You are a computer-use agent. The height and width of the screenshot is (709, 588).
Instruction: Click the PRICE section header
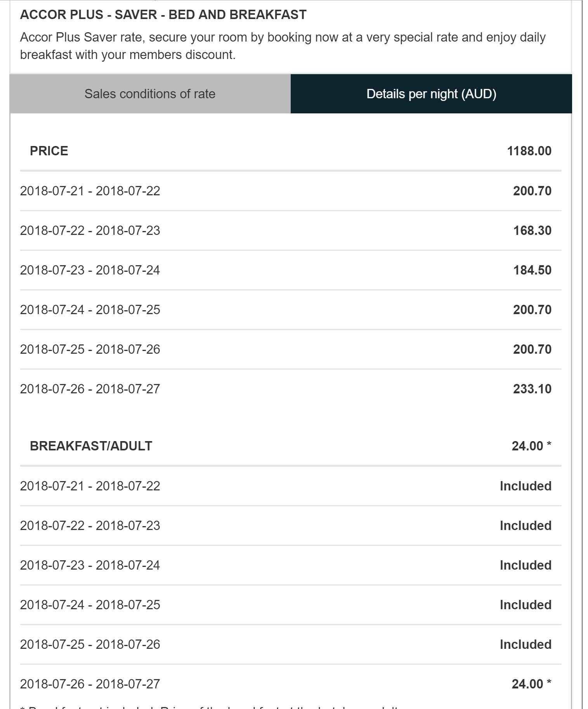pyautogui.click(x=49, y=151)
